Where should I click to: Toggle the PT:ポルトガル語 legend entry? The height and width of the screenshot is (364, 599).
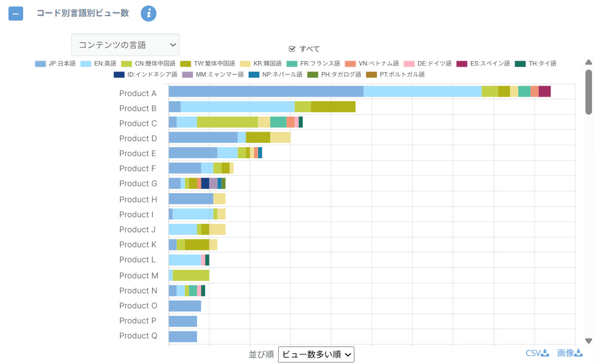[395, 75]
